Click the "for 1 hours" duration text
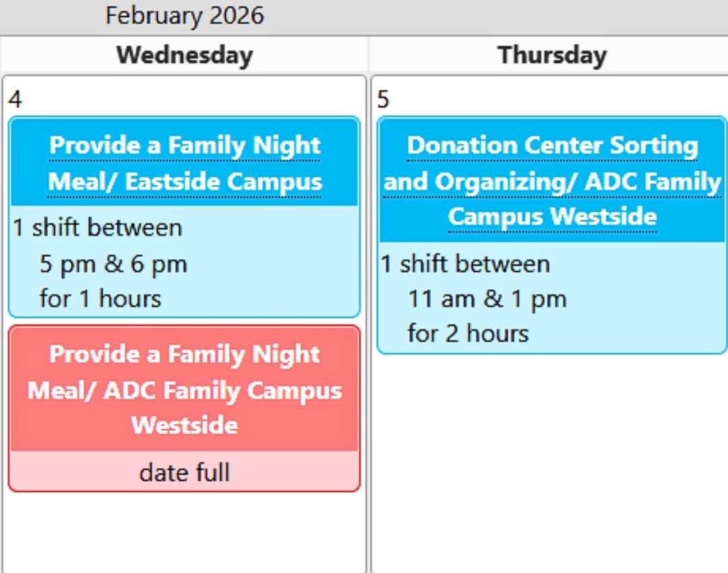728x573 pixels. [100, 298]
